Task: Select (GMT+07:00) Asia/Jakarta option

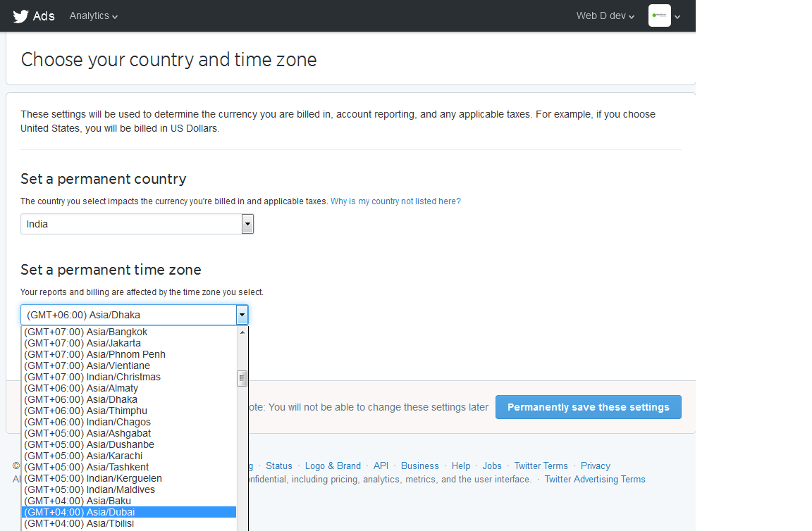Action: 129,343
